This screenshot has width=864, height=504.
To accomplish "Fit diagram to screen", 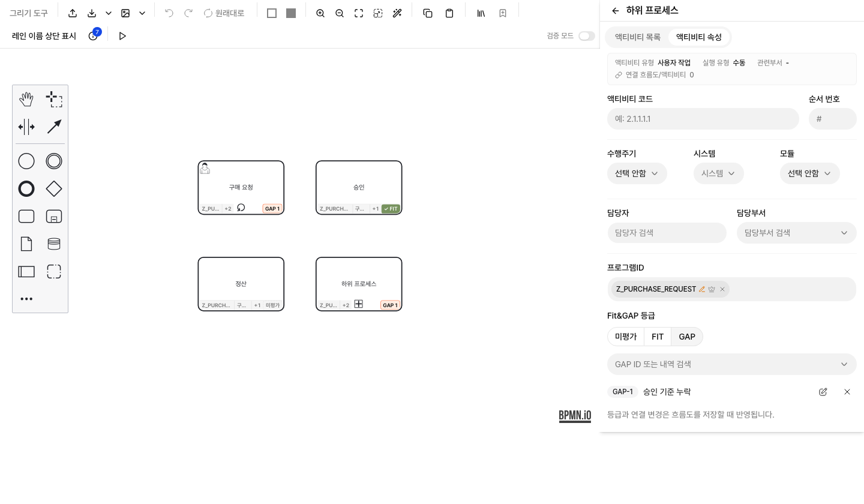I will point(359,13).
